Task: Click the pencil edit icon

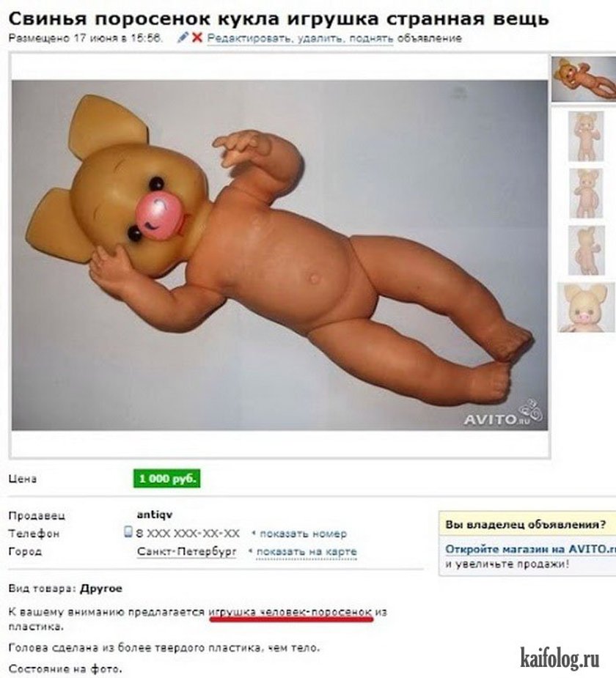Action: (183, 37)
